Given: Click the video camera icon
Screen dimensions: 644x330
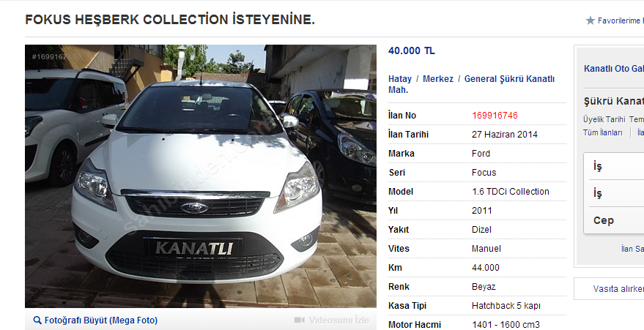Looking at the screenshot, I should pos(300,320).
